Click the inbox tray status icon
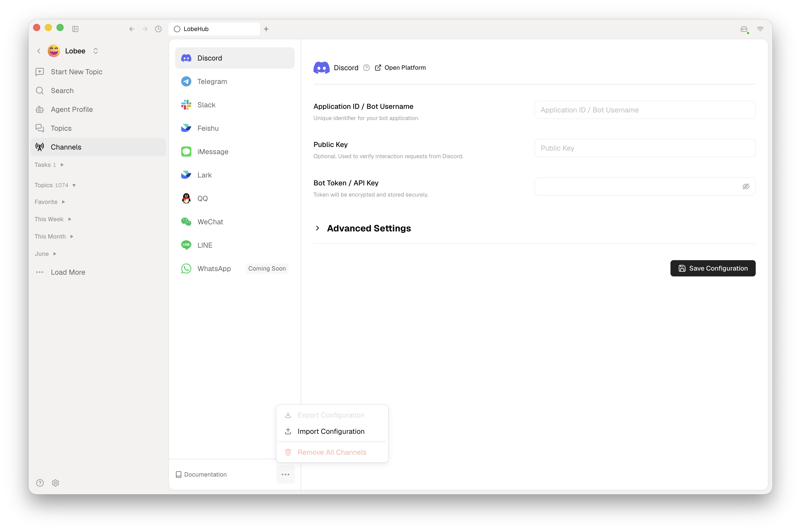Screen dimensions: 801x532 click(744, 29)
